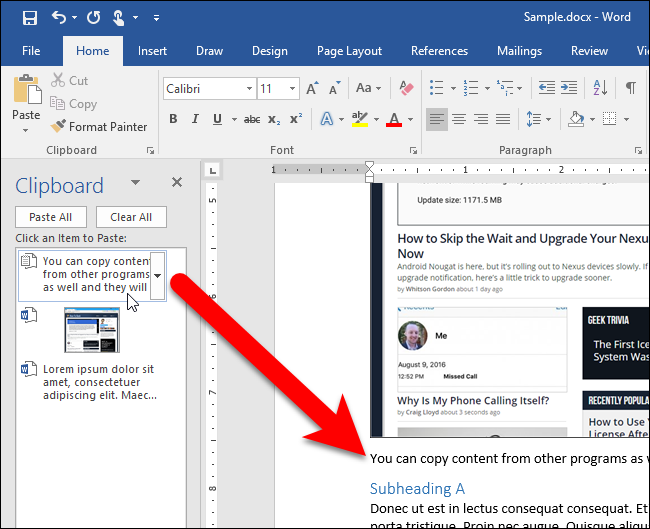Toggle Superscript formatting
The height and width of the screenshot is (529, 650).
coord(296,119)
